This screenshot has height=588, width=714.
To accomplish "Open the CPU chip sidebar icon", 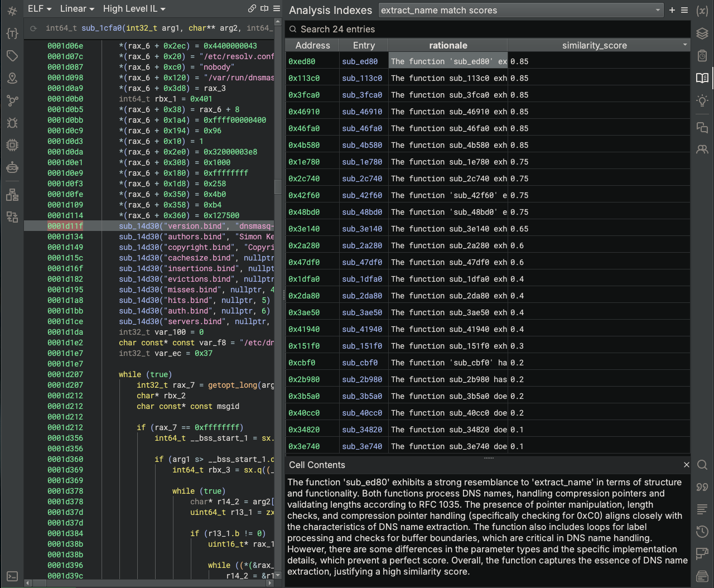I will click(x=12, y=145).
